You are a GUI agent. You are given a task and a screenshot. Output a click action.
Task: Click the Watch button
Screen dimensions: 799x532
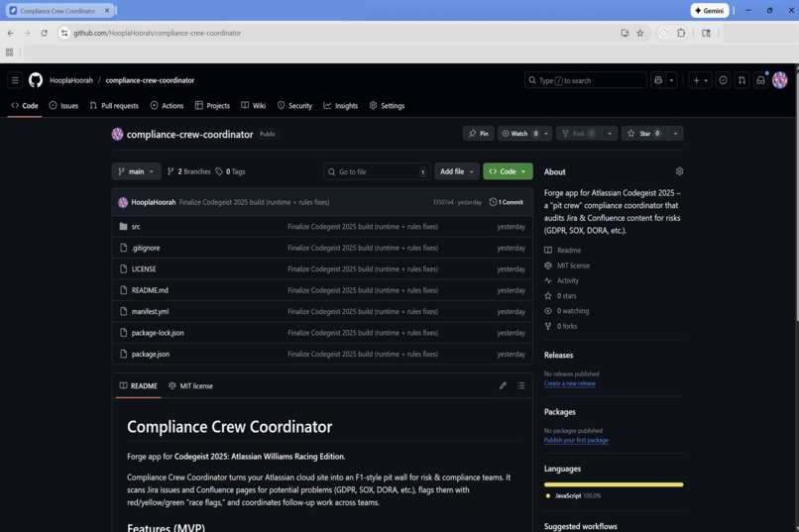519,134
